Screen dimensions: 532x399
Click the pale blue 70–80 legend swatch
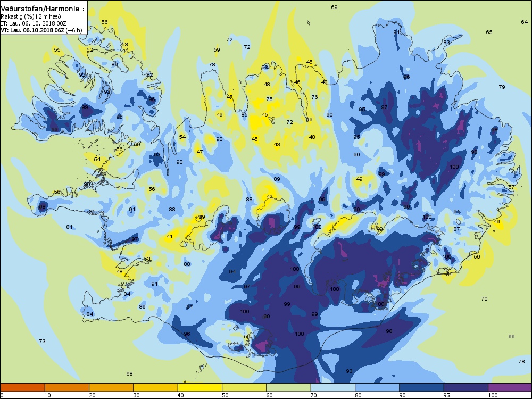tap(333, 387)
